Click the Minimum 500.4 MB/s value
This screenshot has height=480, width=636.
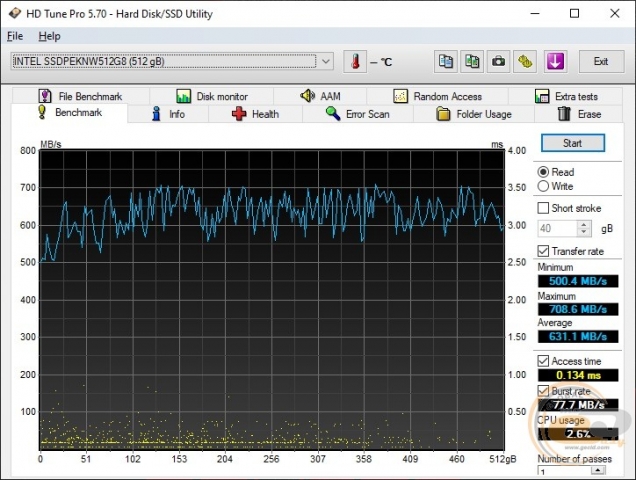point(578,281)
